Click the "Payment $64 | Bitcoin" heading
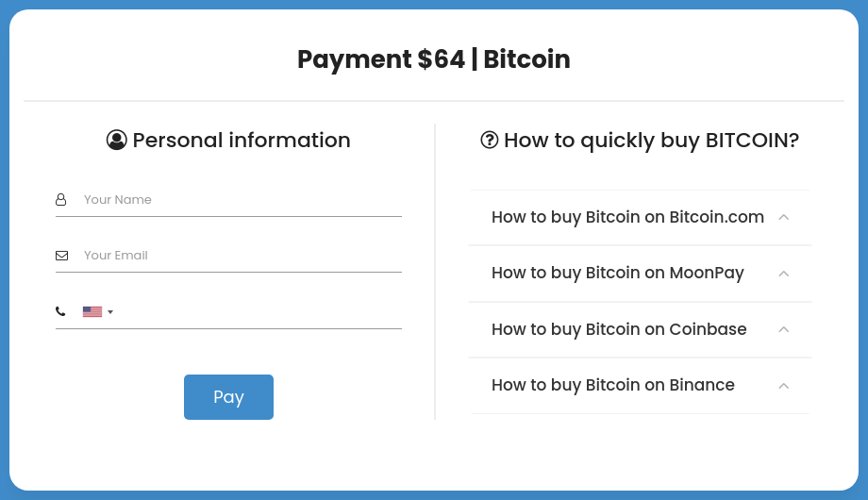The image size is (868, 500). tap(434, 59)
